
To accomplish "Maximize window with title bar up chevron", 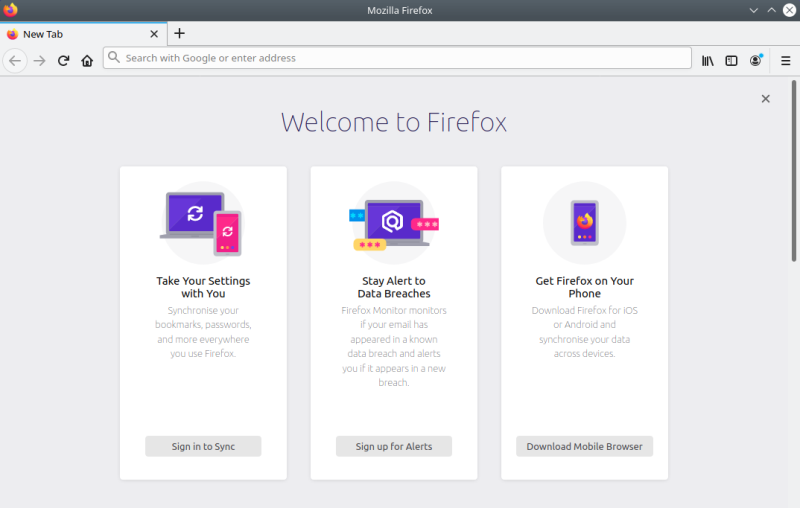I will (x=771, y=10).
